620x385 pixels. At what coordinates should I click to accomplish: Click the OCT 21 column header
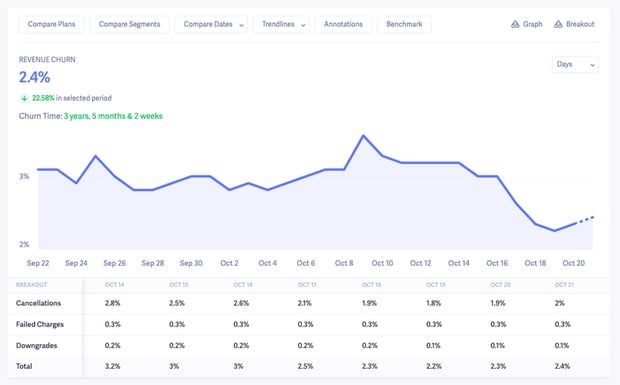pos(564,285)
